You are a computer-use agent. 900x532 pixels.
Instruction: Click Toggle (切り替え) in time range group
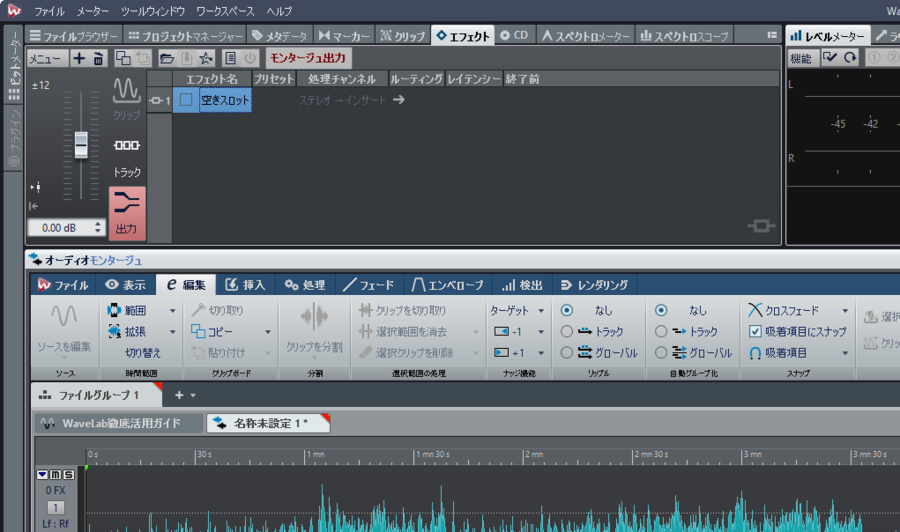[x=142, y=353]
